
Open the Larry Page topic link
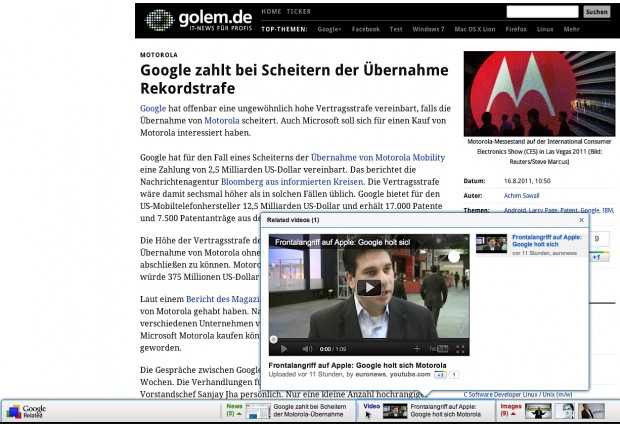(543, 210)
